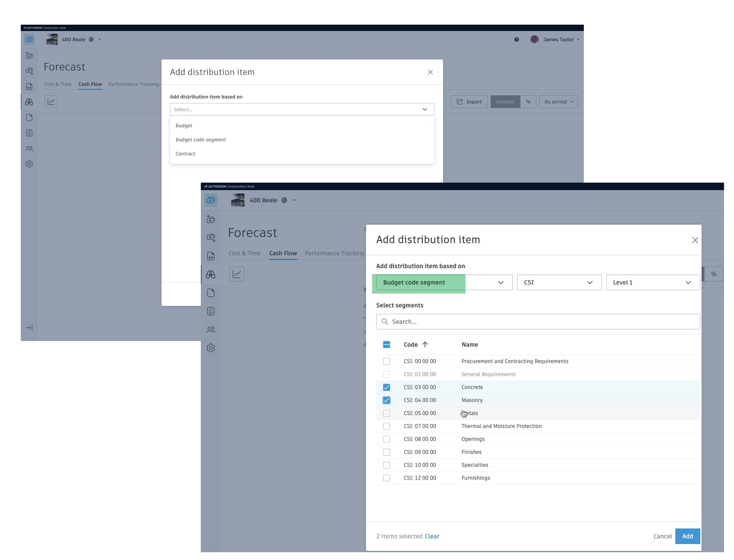
Task: Open the James Taylor user menu
Action: pyautogui.click(x=555, y=39)
